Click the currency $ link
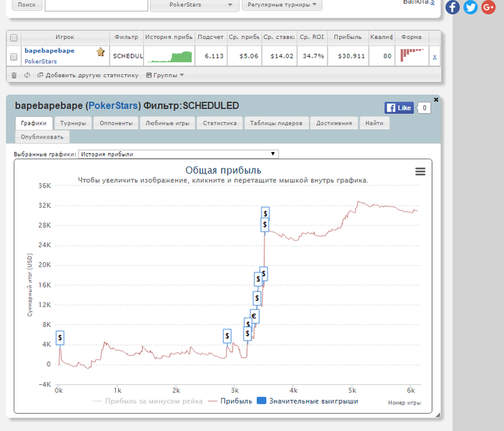This screenshot has width=504, height=431. pyautogui.click(x=432, y=2)
